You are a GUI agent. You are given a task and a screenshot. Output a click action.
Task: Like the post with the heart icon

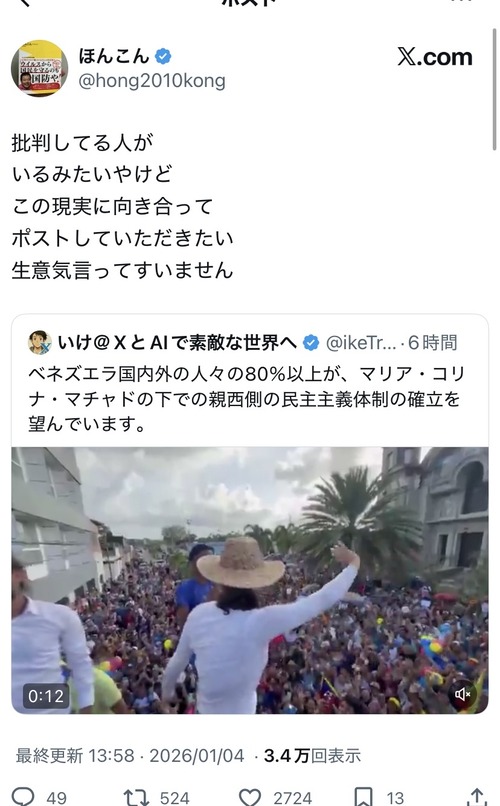pyautogui.click(x=250, y=797)
